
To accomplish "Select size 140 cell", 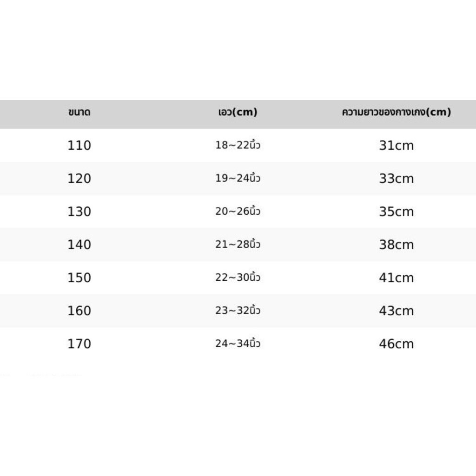I will tap(79, 245).
